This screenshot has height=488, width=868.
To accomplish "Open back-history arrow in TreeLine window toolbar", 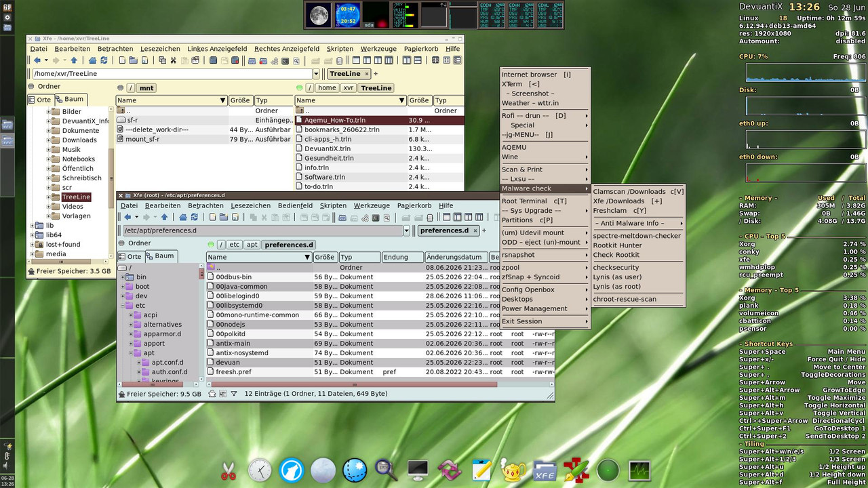I will pos(46,60).
